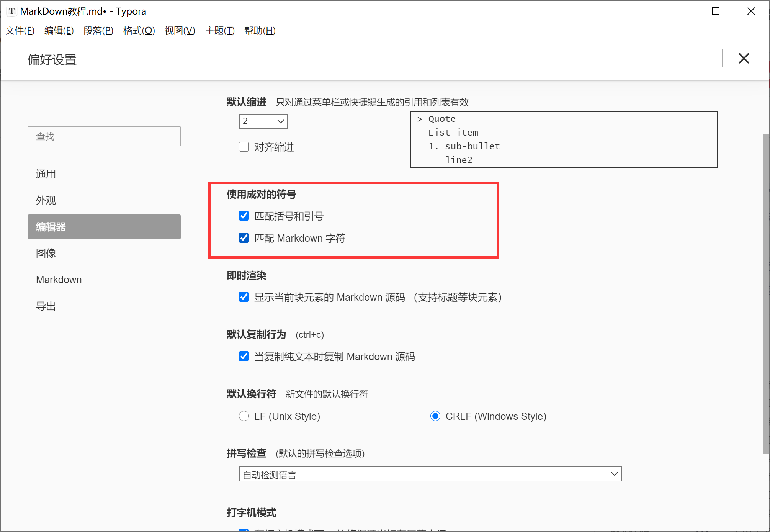This screenshot has width=770, height=532.
Task: Open the 文件(F) menu
Action: pos(20,31)
